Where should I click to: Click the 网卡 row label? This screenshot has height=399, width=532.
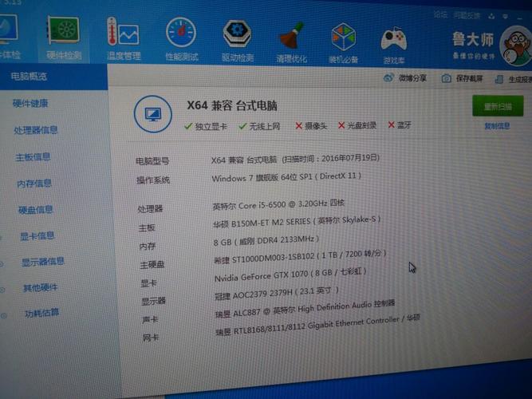[151, 338]
